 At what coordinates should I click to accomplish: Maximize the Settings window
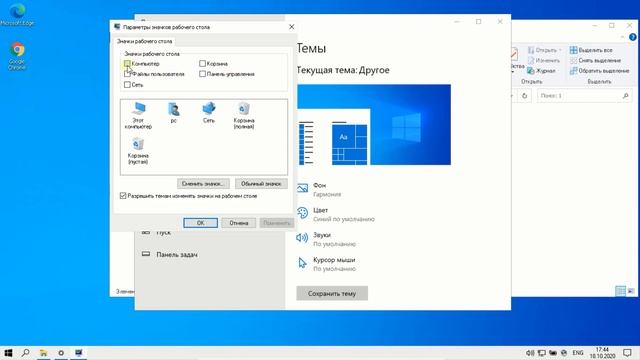point(478,22)
